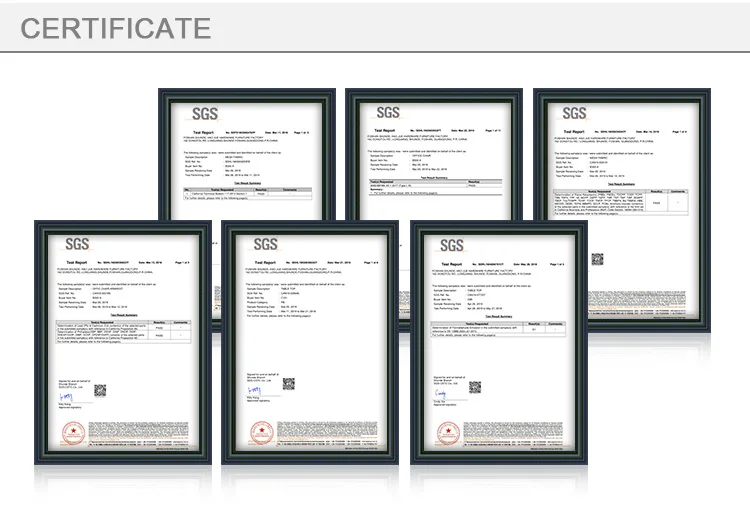Open the Table Top May 28 formaldehyde report
Screen dimensions: 750x510
(x=499, y=343)
